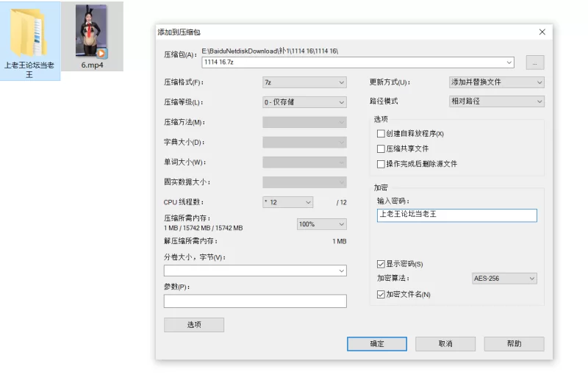Click the 6.mp4 file name label

coord(92,65)
